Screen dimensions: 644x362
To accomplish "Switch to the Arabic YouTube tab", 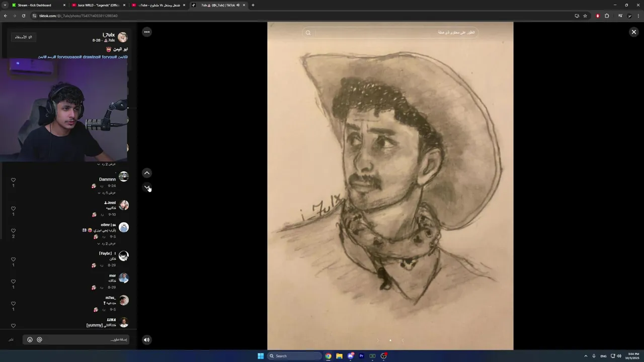I will (x=158, y=5).
